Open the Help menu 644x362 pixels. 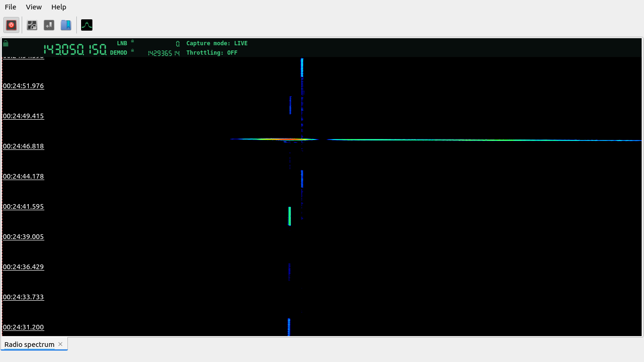pyautogui.click(x=58, y=7)
